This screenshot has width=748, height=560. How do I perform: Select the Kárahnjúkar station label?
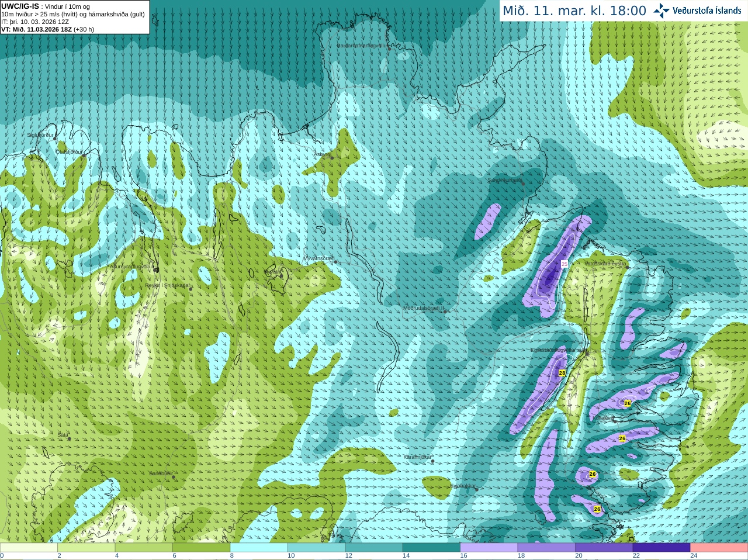point(417,457)
